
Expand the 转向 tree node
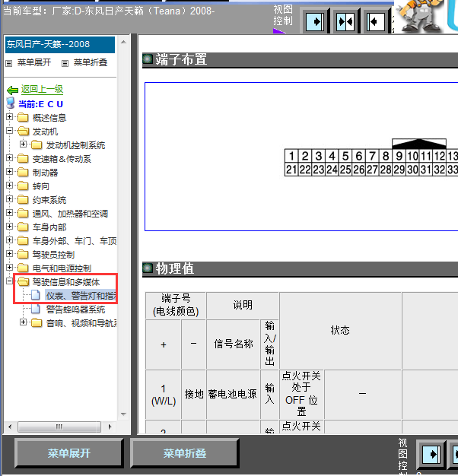click(x=9, y=186)
